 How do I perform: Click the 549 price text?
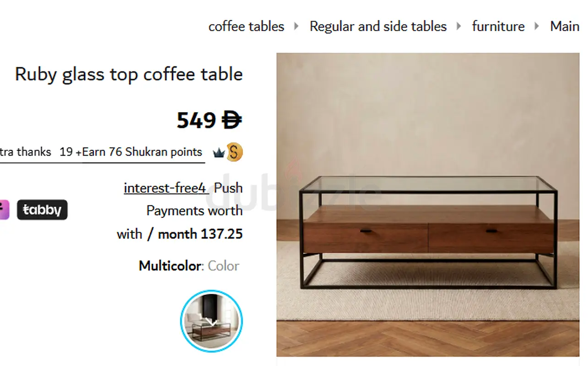coord(196,120)
